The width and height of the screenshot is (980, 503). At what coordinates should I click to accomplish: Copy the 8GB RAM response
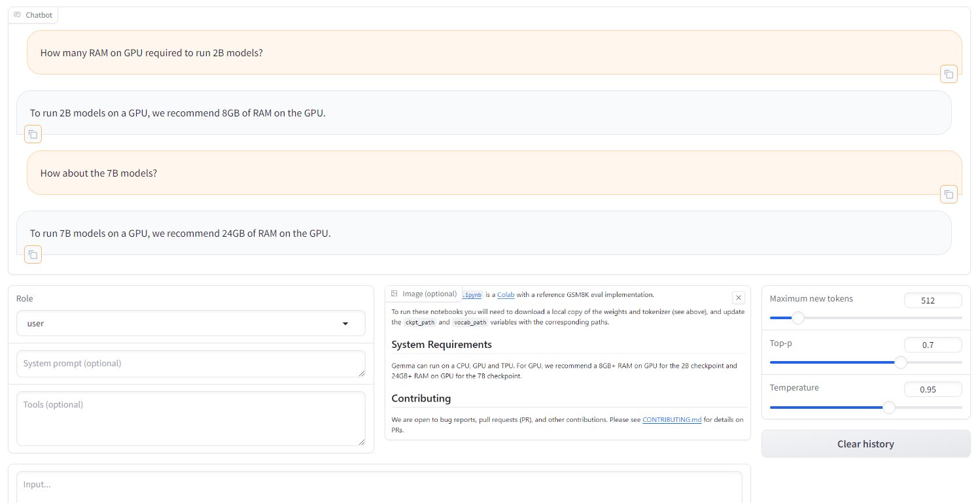[x=33, y=134]
